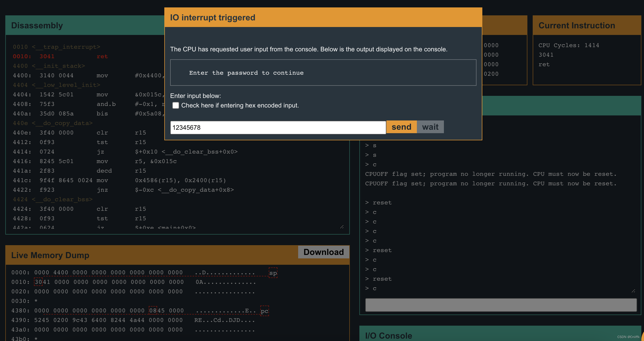The image size is (644, 341).
Task: Select disassembly line 441a: decd r15
Action: 80,171
